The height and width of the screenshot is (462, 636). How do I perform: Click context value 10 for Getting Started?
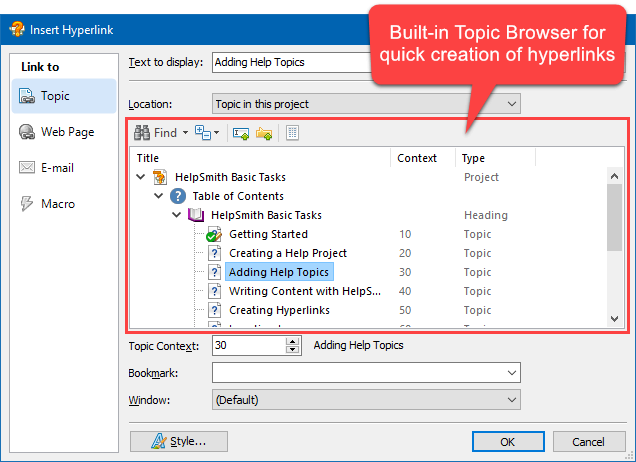405,234
